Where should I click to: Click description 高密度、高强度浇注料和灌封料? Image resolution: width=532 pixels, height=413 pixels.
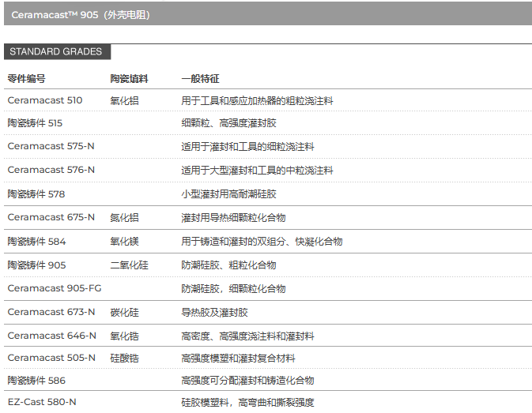[247, 336]
